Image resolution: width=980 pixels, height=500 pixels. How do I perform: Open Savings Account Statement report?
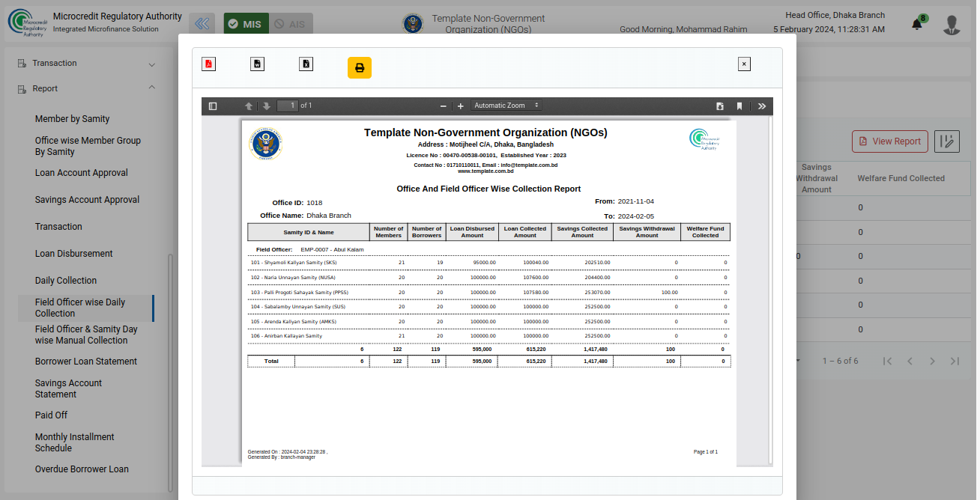(68, 388)
